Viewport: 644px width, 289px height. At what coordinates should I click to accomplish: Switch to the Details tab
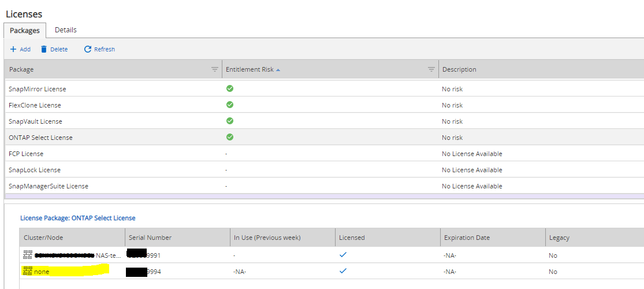pos(66,30)
